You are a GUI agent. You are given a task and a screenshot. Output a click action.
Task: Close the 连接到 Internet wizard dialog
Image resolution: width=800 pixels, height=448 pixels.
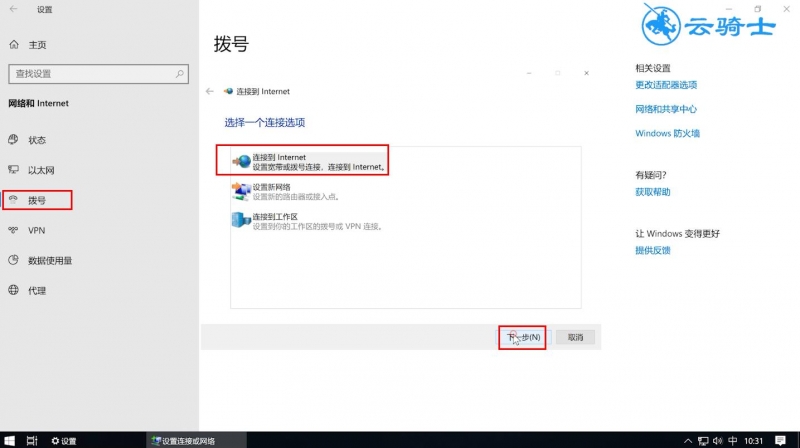pyautogui.click(x=586, y=73)
